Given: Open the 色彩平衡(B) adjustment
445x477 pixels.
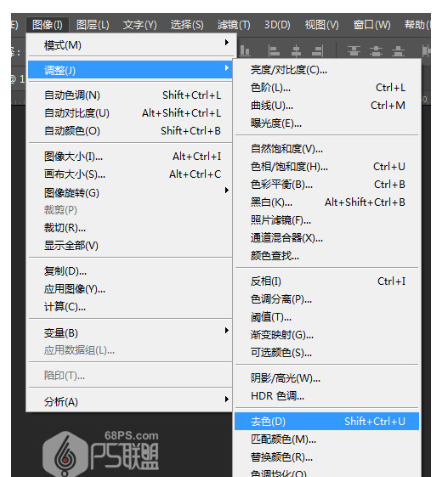Looking at the screenshot, I should [327, 184].
